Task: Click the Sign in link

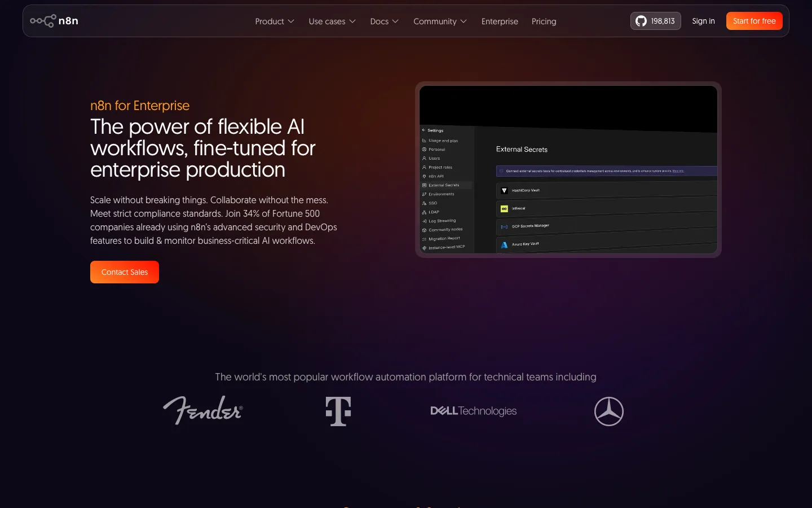Action: click(x=703, y=21)
